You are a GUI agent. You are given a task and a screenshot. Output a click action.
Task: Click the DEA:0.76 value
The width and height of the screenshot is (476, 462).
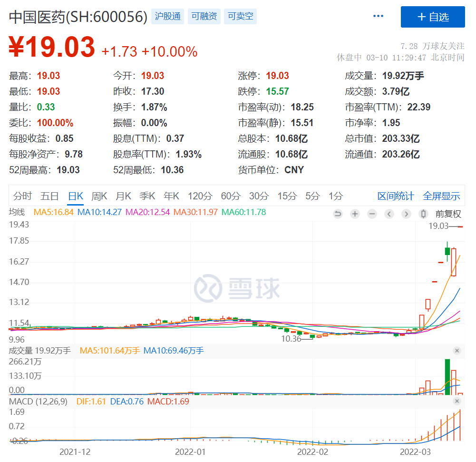pyautogui.click(x=126, y=402)
